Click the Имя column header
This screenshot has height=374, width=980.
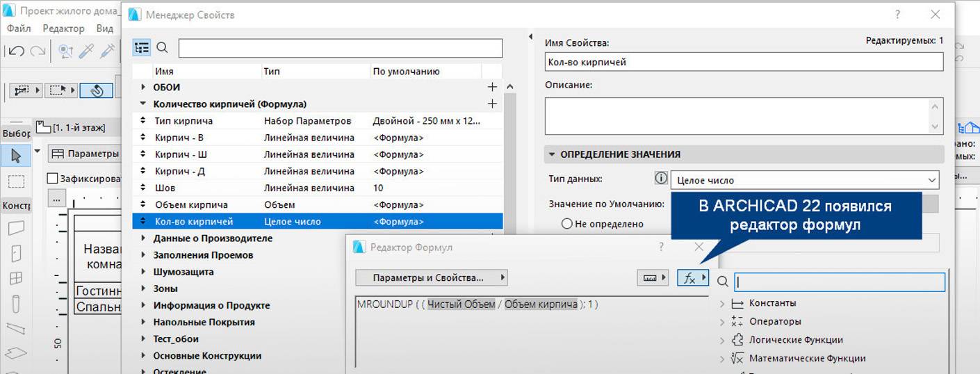tap(206, 72)
